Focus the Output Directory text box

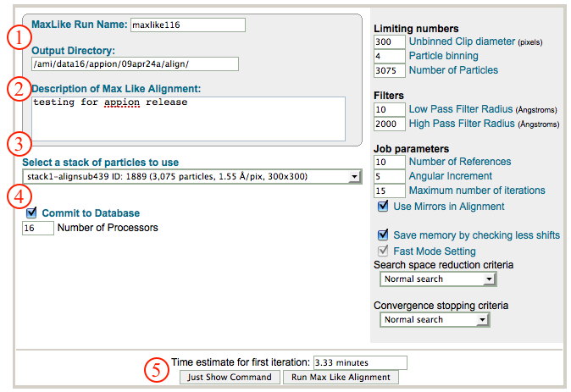click(x=134, y=63)
